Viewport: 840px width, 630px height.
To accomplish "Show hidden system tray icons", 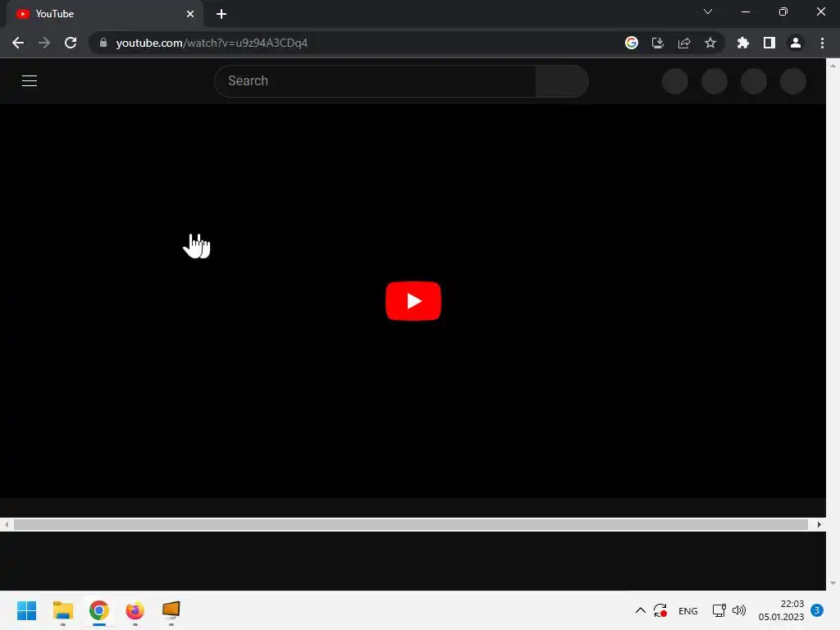I will (640, 610).
